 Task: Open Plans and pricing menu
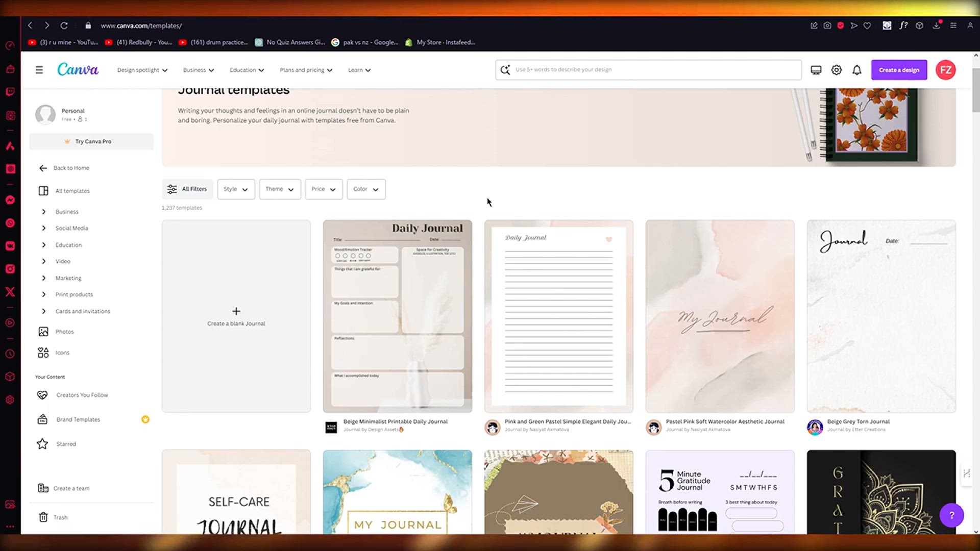(306, 70)
